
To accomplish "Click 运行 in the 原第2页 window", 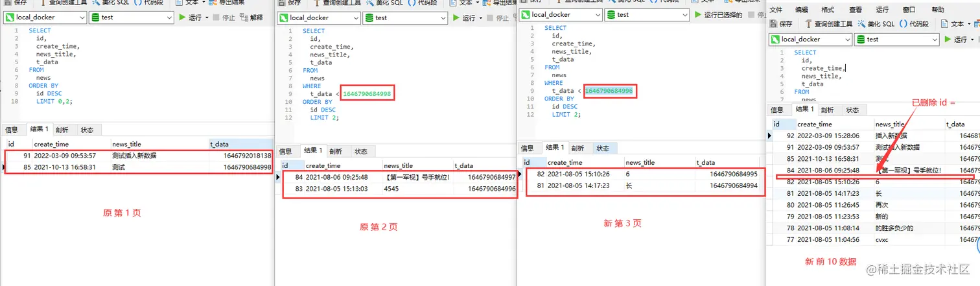I will (465, 18).
